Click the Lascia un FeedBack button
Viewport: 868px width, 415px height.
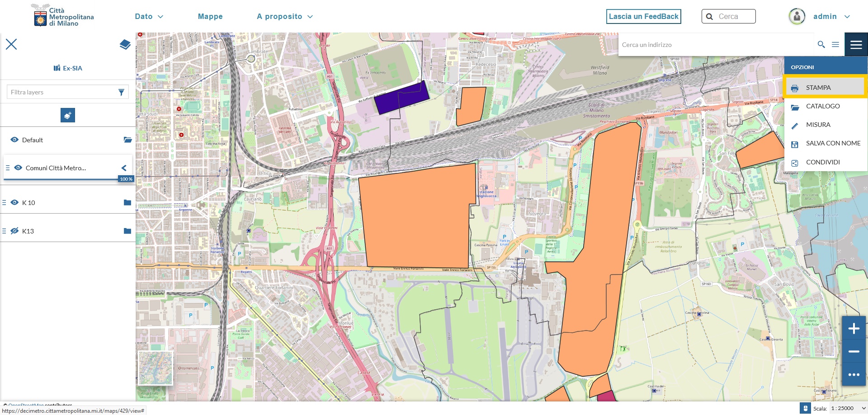point(643,17)
